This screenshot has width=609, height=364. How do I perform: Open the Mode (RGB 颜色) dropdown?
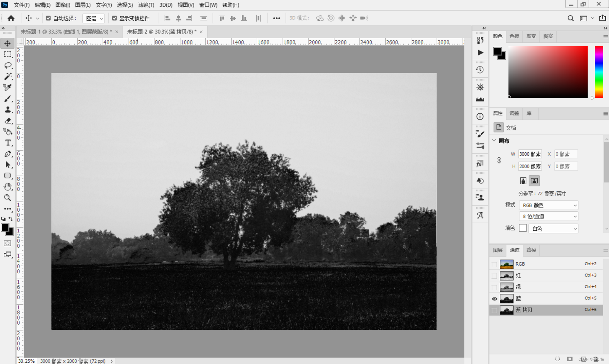549,205
